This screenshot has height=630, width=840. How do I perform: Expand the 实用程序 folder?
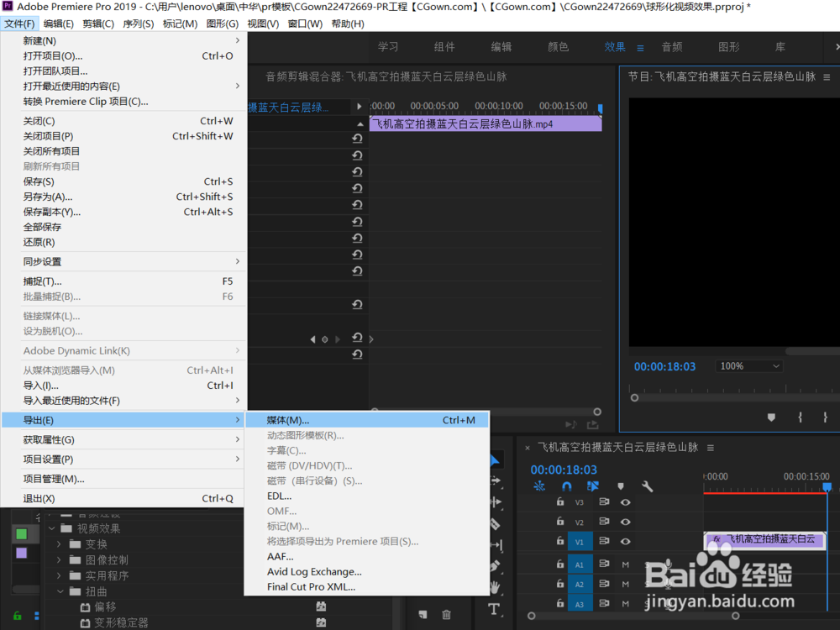[59, 576]
